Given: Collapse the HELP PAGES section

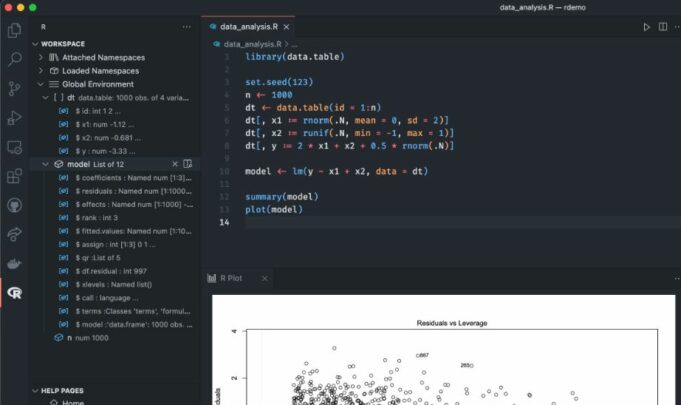Looking at the screenshot, I should tap(35, 391).
